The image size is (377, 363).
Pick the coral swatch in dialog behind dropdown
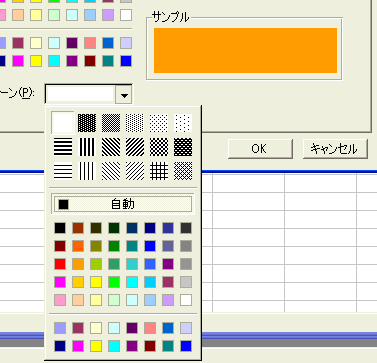90,43
